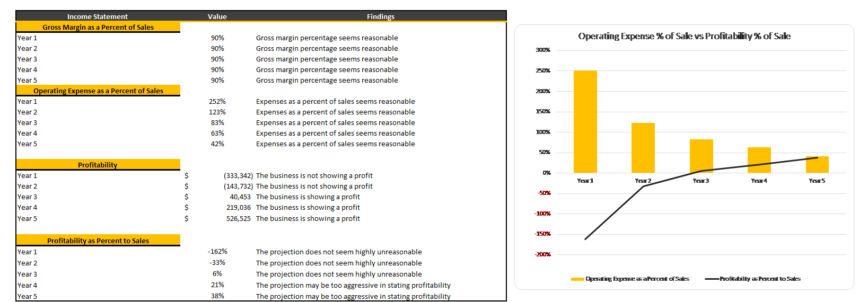Image resolution: width=868 pixels, height=302 pixels.
Task: Click the Income Statement column header
Action: pos(98,16)
